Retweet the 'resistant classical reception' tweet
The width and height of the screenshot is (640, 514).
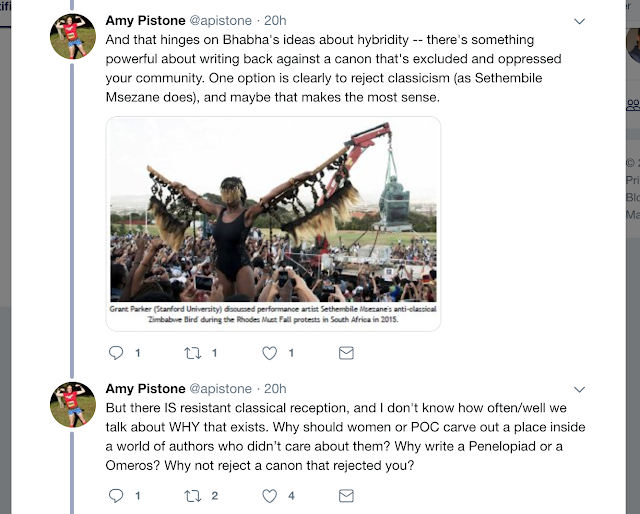point(193,494)
